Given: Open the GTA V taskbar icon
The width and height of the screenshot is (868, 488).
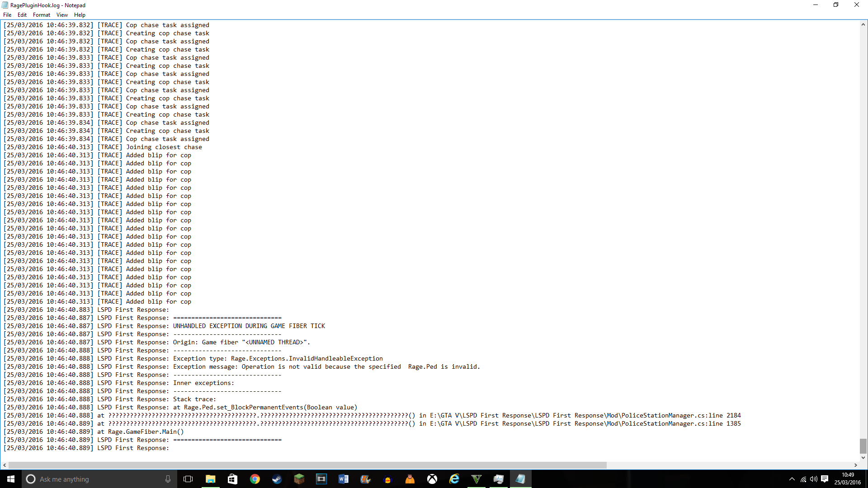Looking at the screenshot, I should 476,479.
